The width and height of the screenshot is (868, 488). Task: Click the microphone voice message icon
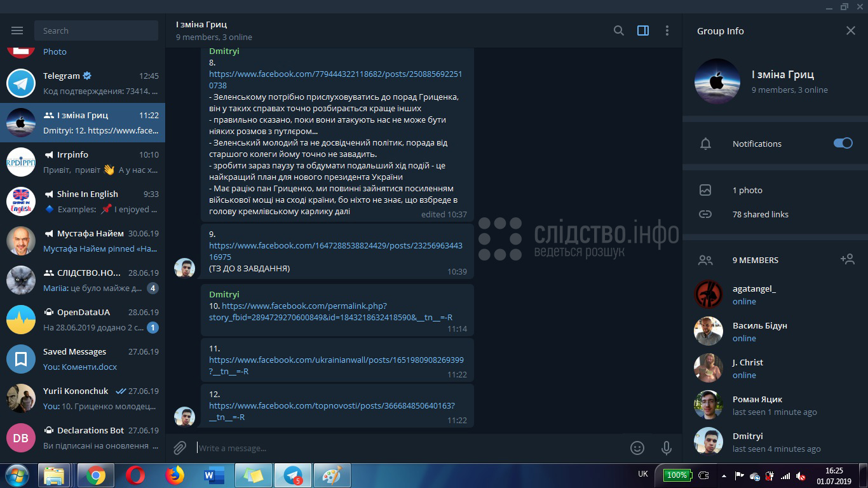point(667,448)
